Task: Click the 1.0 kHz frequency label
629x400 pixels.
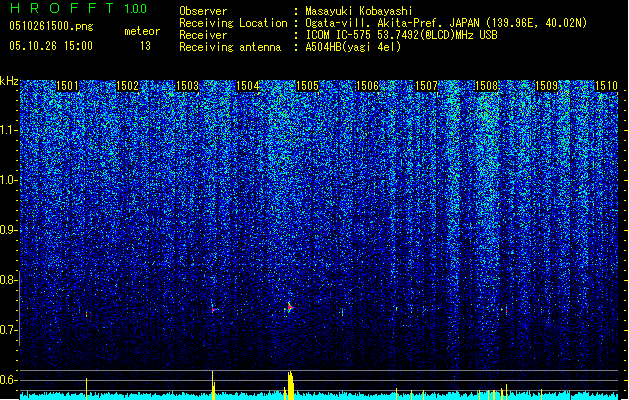Action: (9, 180)
